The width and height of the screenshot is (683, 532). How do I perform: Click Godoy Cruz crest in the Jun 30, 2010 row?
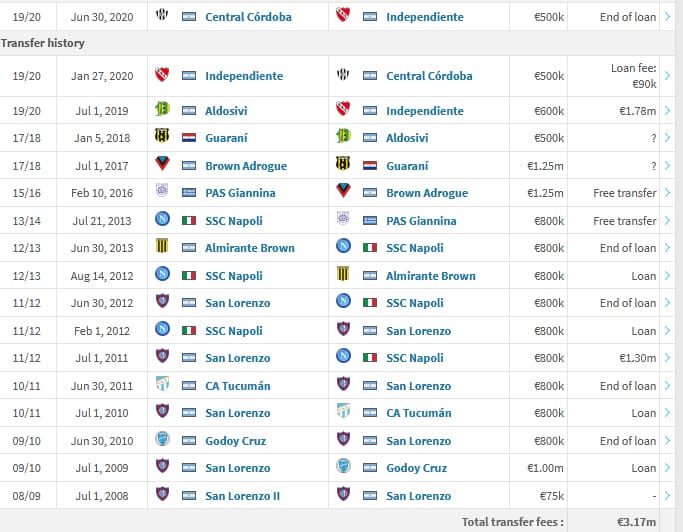[162, 440]
